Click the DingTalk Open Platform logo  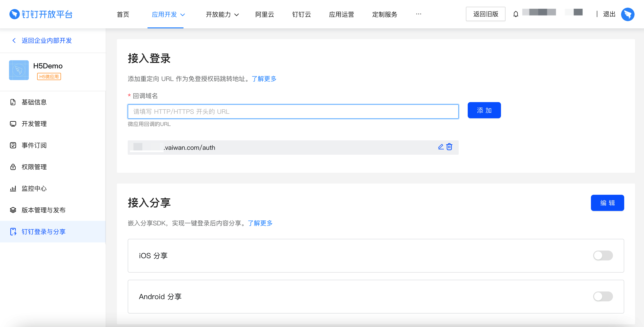pyautogui.click(x=41, y=14)
